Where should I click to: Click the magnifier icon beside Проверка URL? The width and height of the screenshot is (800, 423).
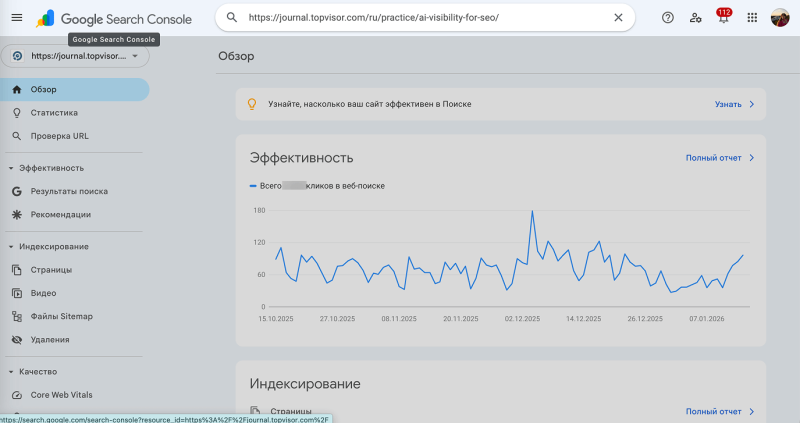(x=17, y=136)
